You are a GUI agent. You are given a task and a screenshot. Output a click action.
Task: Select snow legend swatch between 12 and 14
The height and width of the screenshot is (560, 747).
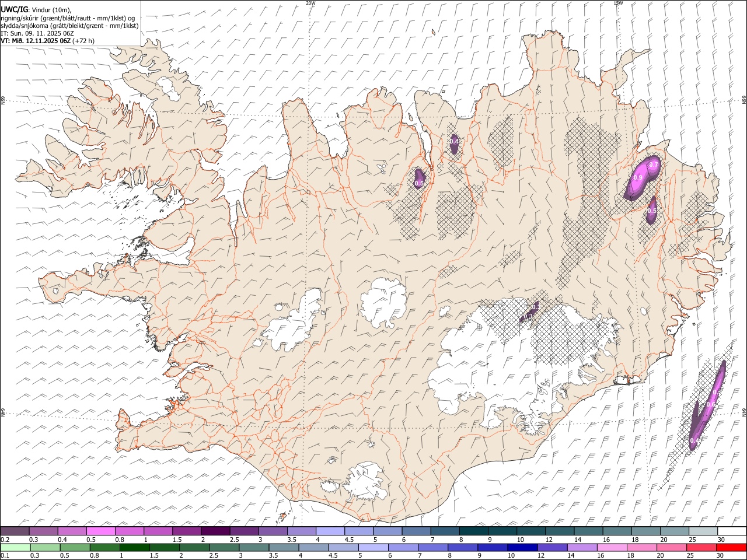tap(560, 531)
